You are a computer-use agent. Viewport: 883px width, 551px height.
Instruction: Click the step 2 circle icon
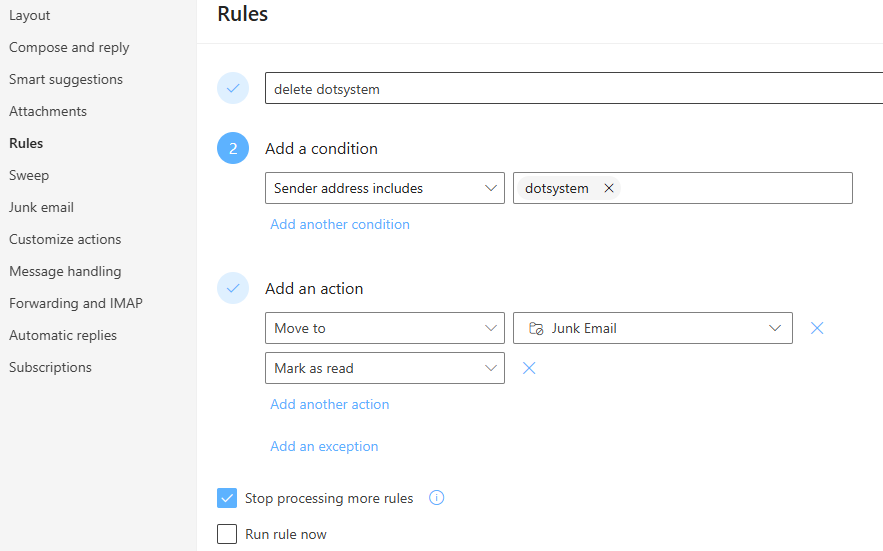[x=233, y=149]
